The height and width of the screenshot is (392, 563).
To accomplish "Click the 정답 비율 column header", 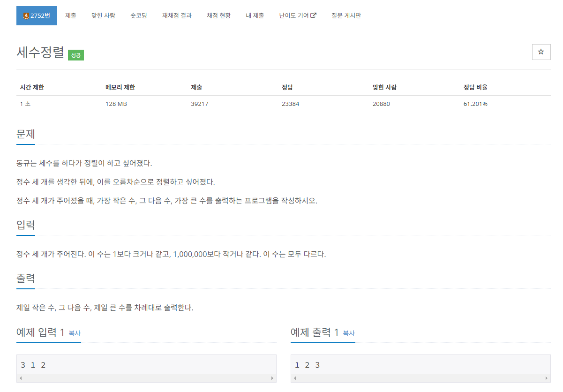I will (x=475, y=87).
